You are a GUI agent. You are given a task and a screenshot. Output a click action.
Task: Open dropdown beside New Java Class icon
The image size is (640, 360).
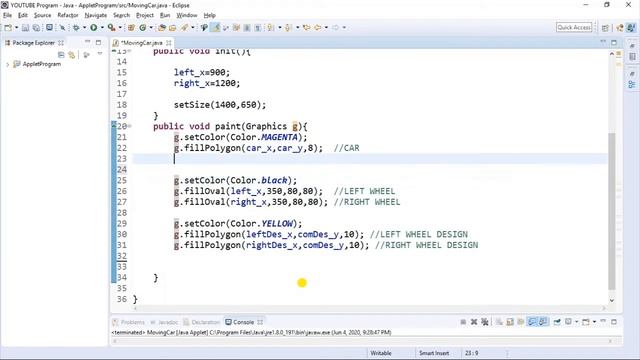[x=151, y=27]
